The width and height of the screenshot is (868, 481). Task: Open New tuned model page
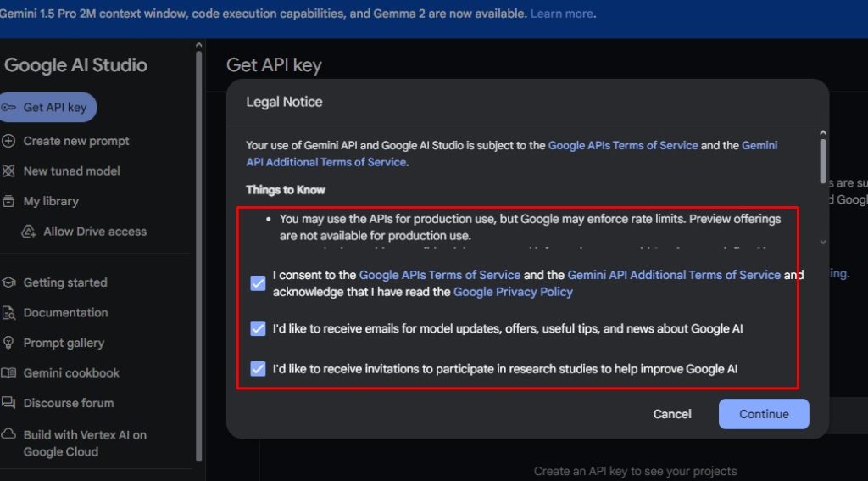pyautogui.click(x=71, y=171)
